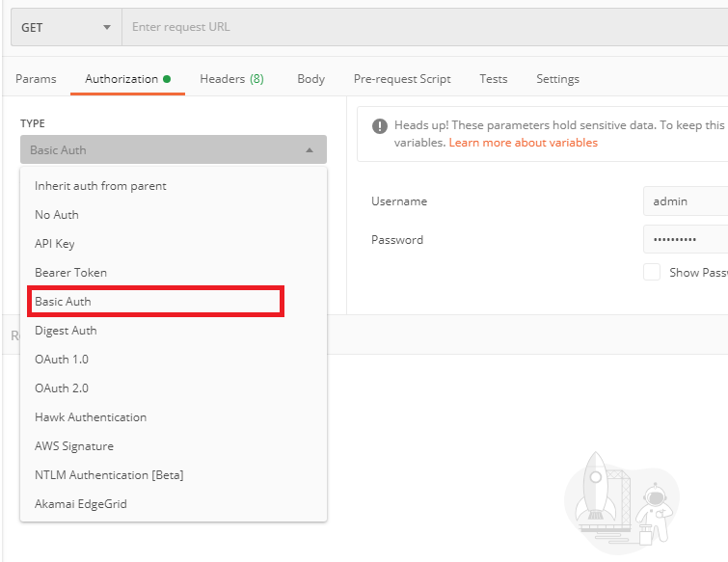
Task: Pick OAuth 2.0 authorization type
Action: tap(62, 388)
